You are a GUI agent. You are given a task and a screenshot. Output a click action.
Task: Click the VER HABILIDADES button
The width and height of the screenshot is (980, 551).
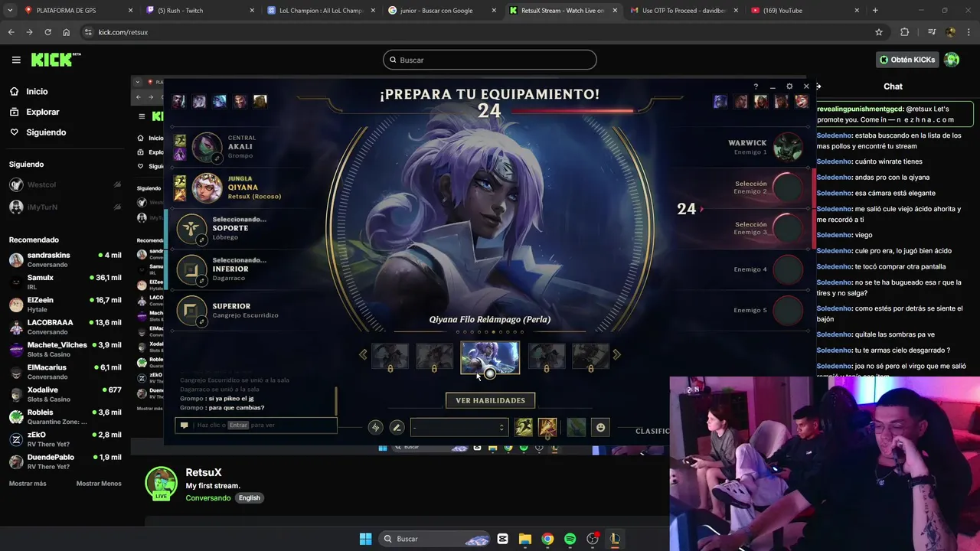pyautogui.click(x=490, y=400)
